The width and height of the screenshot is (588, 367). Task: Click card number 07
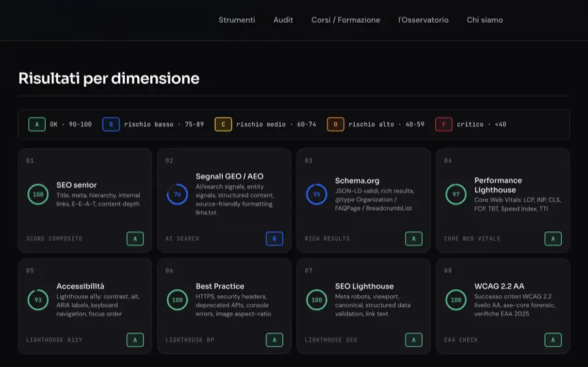click(x=308, y=270)
